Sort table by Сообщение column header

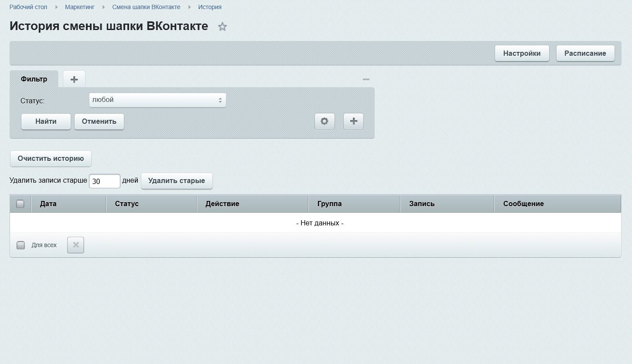click(557, 204)
